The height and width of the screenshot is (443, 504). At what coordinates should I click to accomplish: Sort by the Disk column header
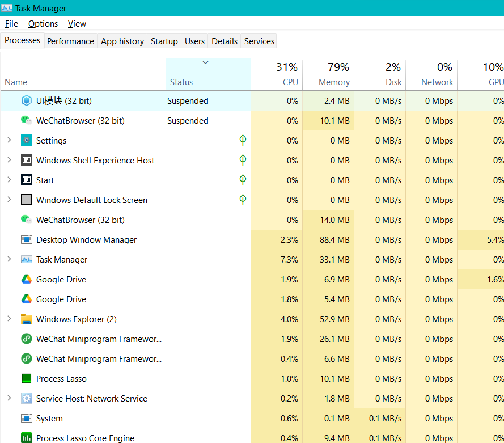[380, 74]
